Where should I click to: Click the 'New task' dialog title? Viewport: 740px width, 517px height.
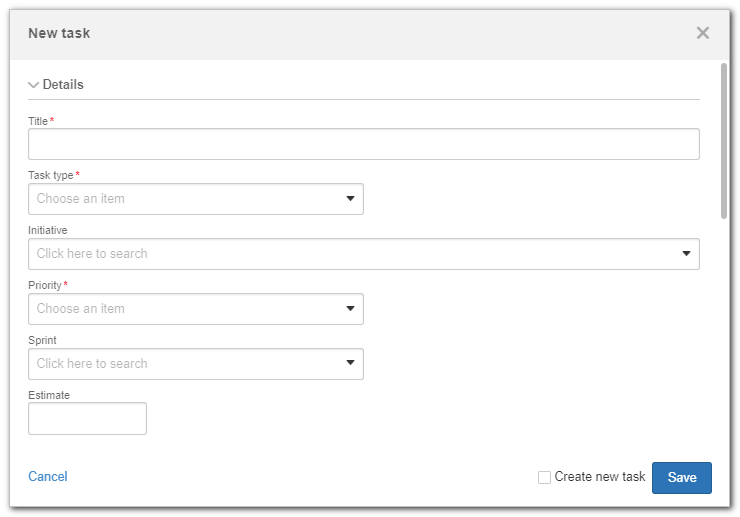[59, 33]
